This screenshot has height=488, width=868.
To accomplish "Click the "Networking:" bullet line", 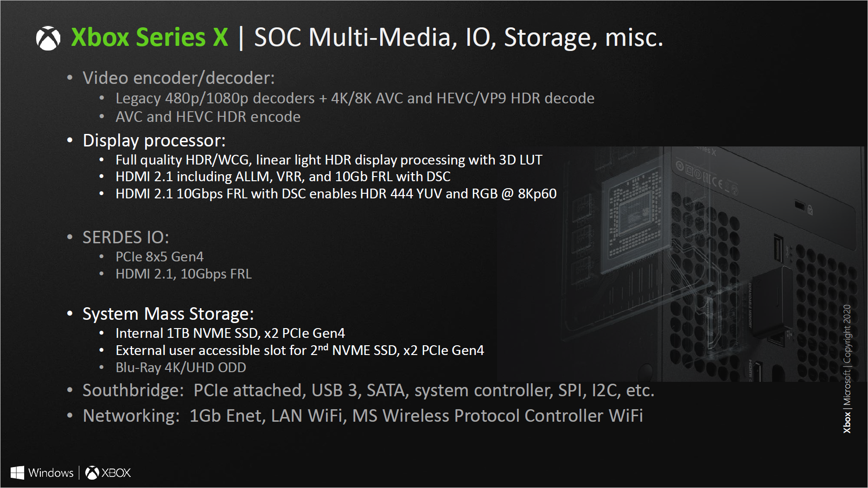I will tap(363, 416).
